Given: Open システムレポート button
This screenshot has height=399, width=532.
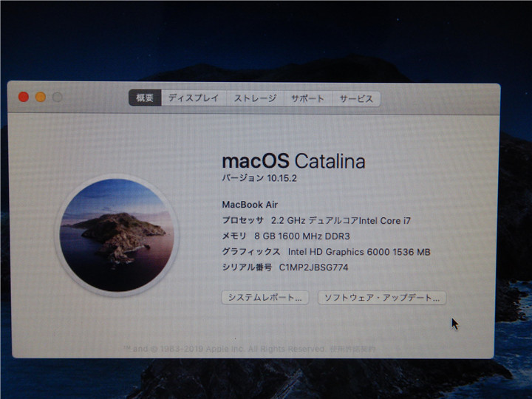Looking at the screenshot, I should click(x=265, y=298).
